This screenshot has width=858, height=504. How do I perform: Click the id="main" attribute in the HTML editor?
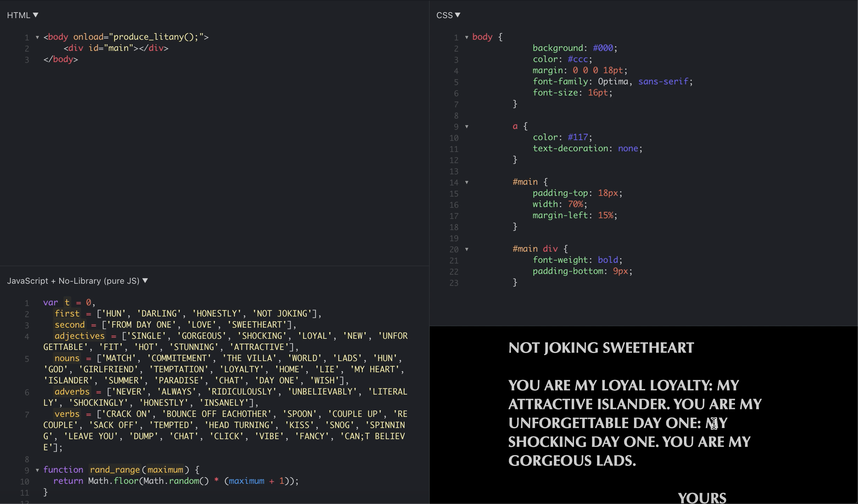click(x=111, y=48)
